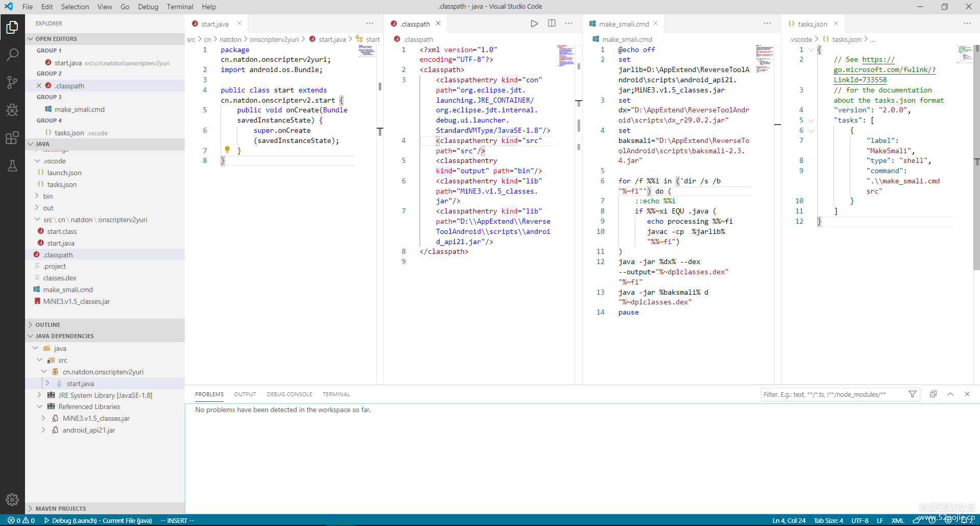Open the Debug view bug icon
Image resolution: width=980 pixels, height=526 pixels.
tap(12, 110)
